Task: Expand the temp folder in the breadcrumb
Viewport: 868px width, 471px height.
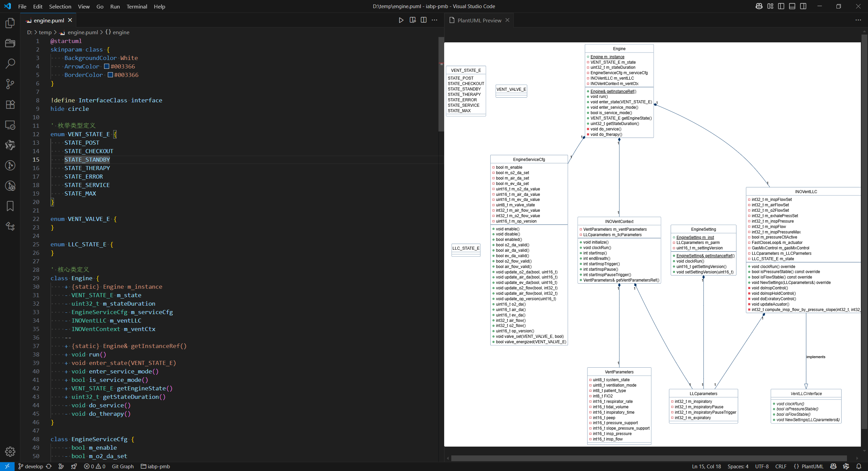Action: tap(45, 33)
